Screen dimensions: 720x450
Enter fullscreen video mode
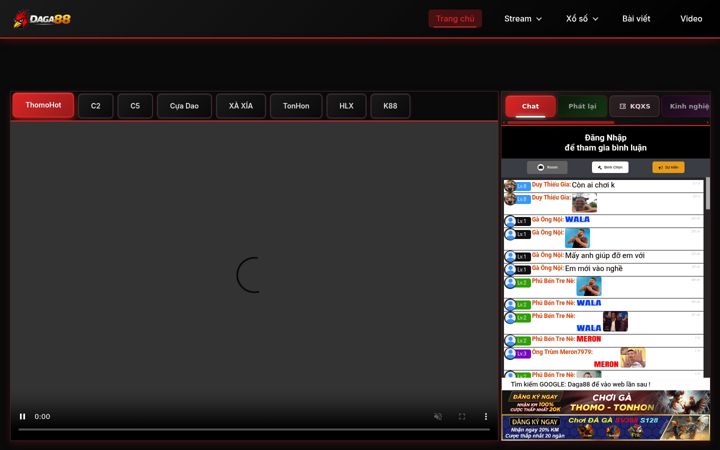click(x=462, y=416)
